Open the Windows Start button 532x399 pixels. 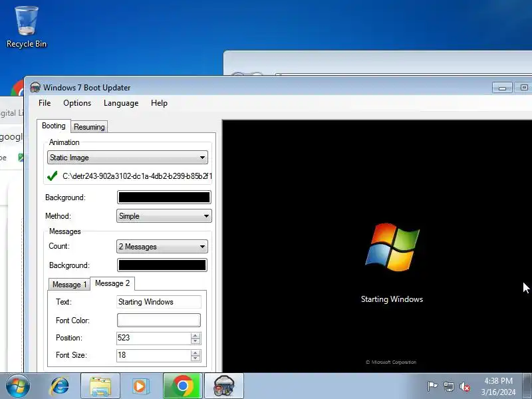[18, 386]
